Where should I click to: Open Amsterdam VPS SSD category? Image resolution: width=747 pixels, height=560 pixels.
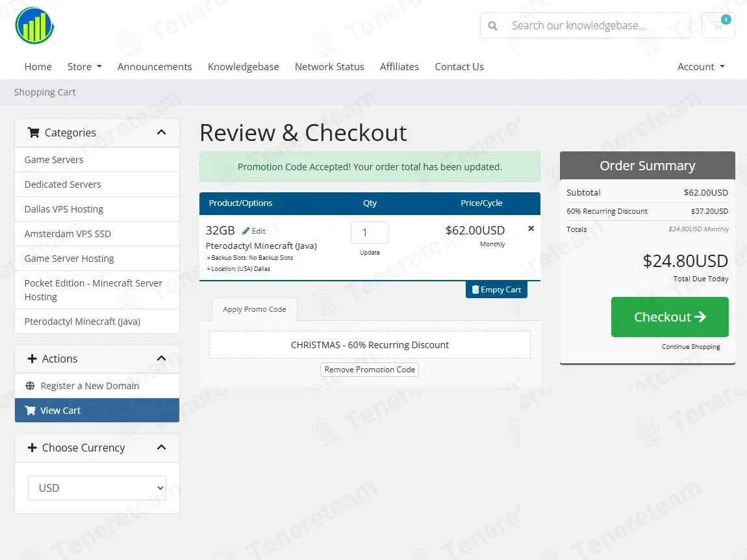click(x=97, y=234)
